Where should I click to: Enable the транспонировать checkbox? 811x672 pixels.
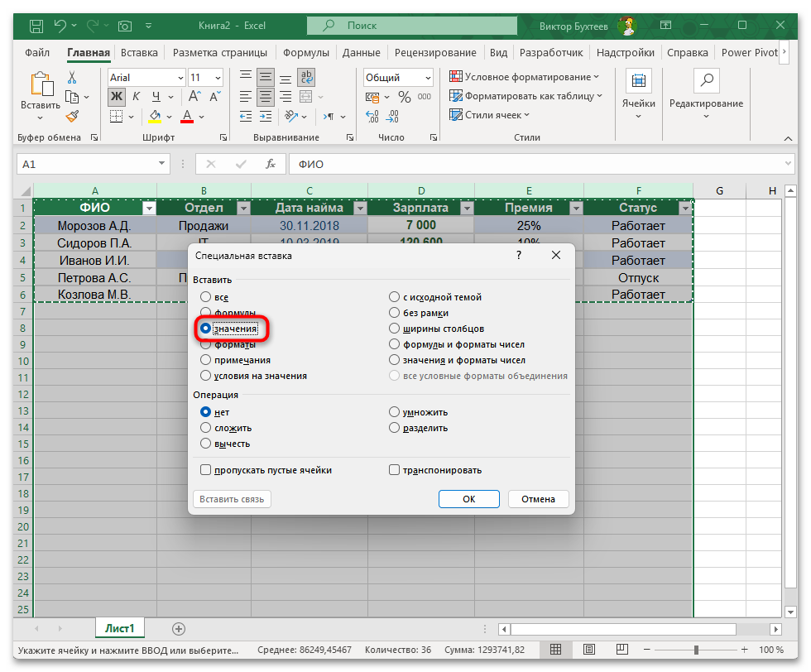click(x=395, y=469)
